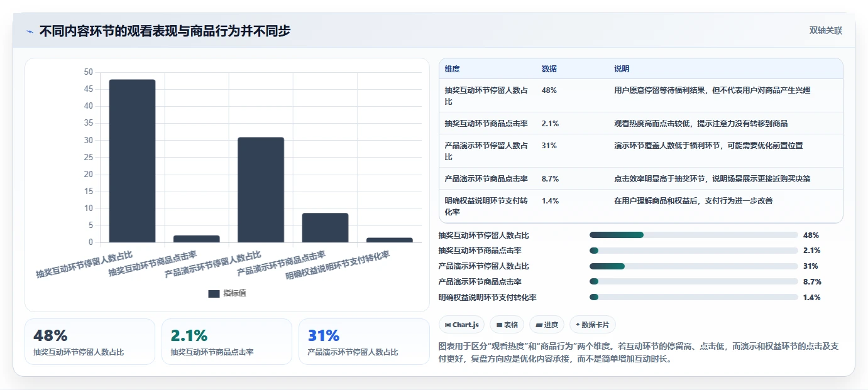Click the 数据卡片 sparkle icon
The image size is (868, 390).
[578, 325]
